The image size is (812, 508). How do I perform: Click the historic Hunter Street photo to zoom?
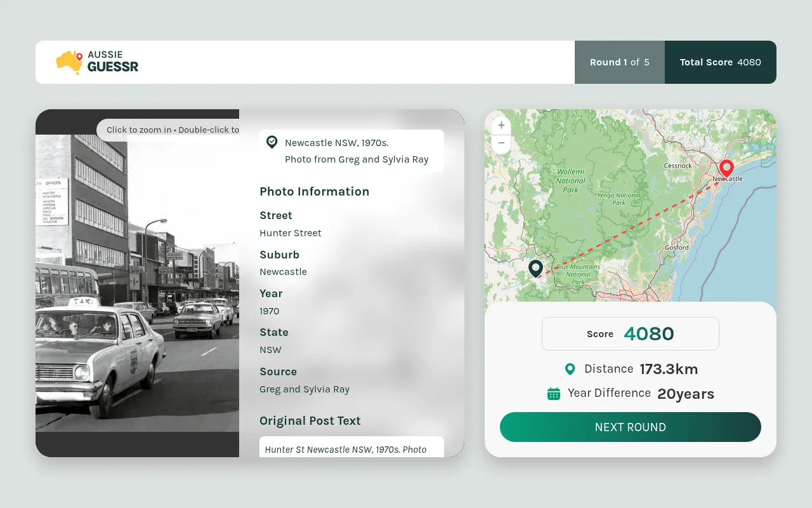(x=137, y=283)
